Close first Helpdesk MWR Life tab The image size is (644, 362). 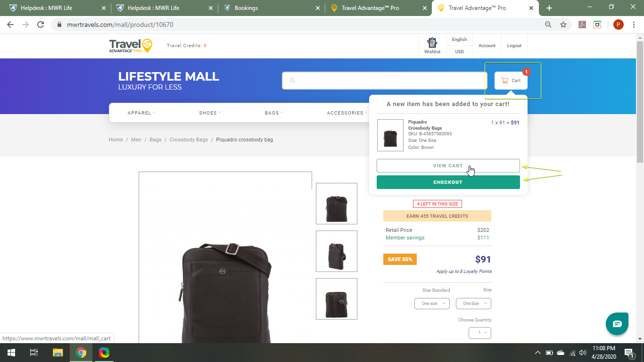point(104,8)
